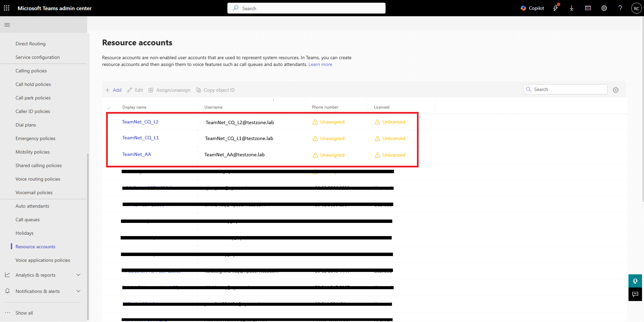Open the app launcher waffle icon
The height and width of the screenshot is (322, 644).
[7, 8]
